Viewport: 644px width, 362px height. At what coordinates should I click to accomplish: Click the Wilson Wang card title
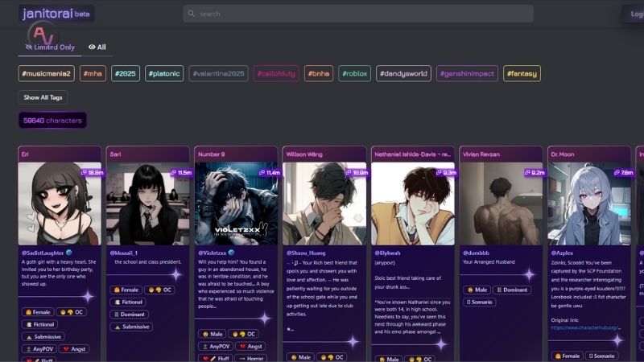pos(304,154)
